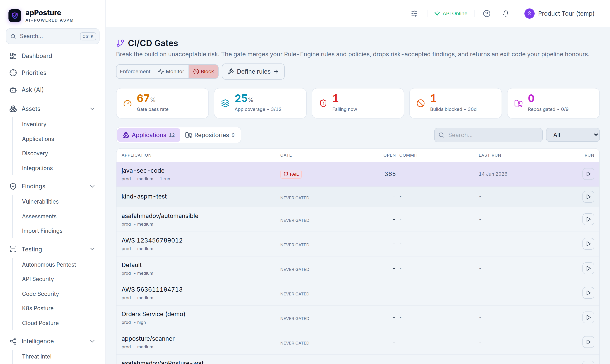
Task: Click the LAST RUN column header
Action: pos(490,155)
